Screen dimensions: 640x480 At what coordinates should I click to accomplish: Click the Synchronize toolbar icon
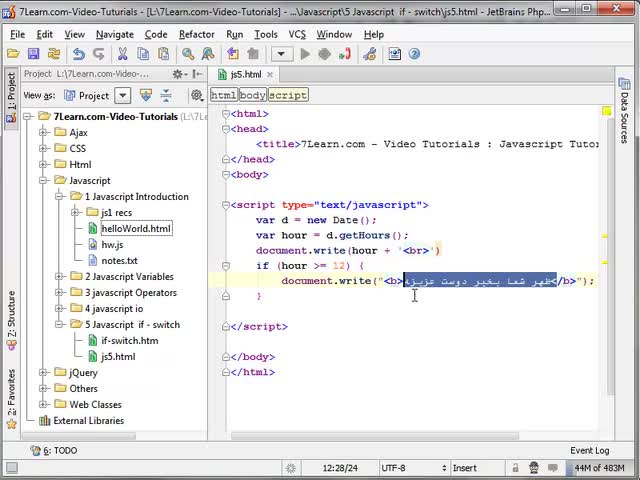54,54
